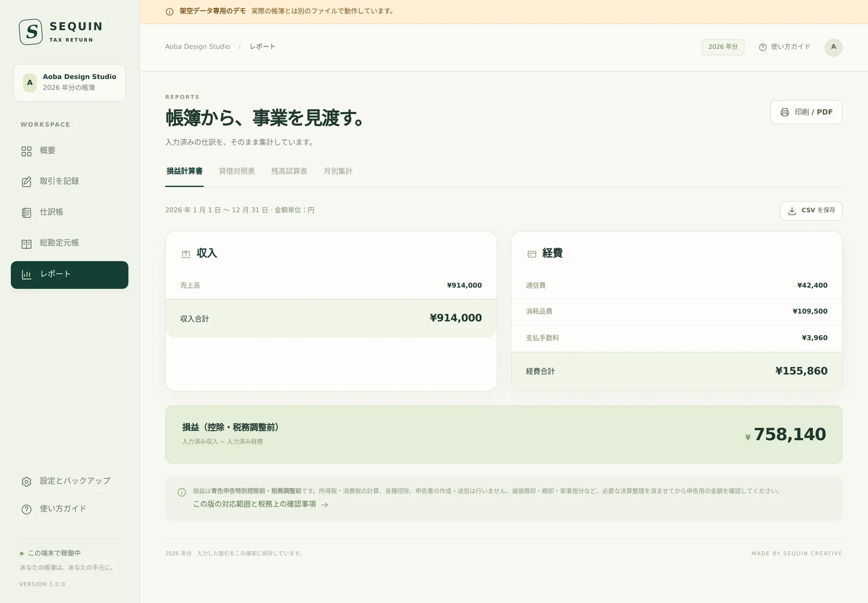Click the header 使い方ガイド help icon
Image resolution: width=868 pixels, height=603 pixels.
coord(763,47)
